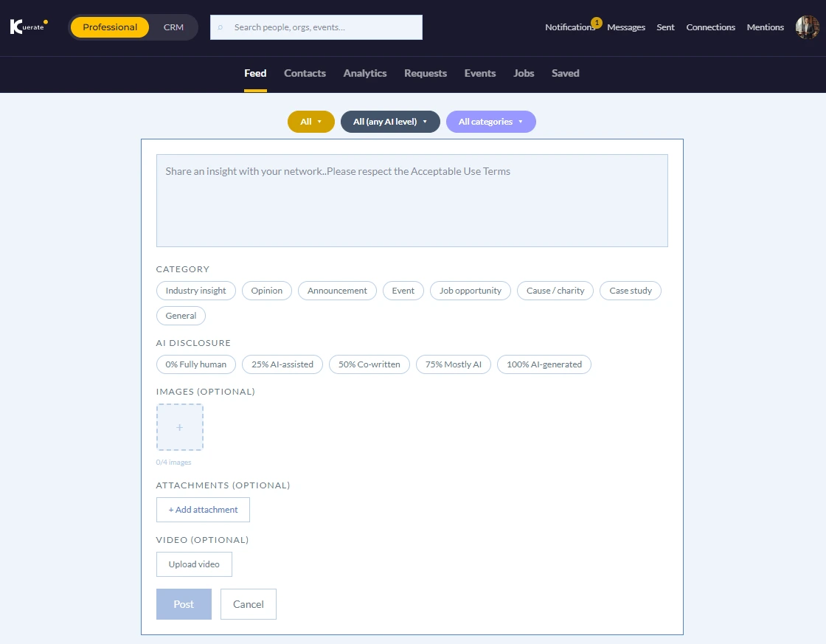Viewport: 826px width, 644px height.
Task: Choose the Announcement category
Action: 337,291
